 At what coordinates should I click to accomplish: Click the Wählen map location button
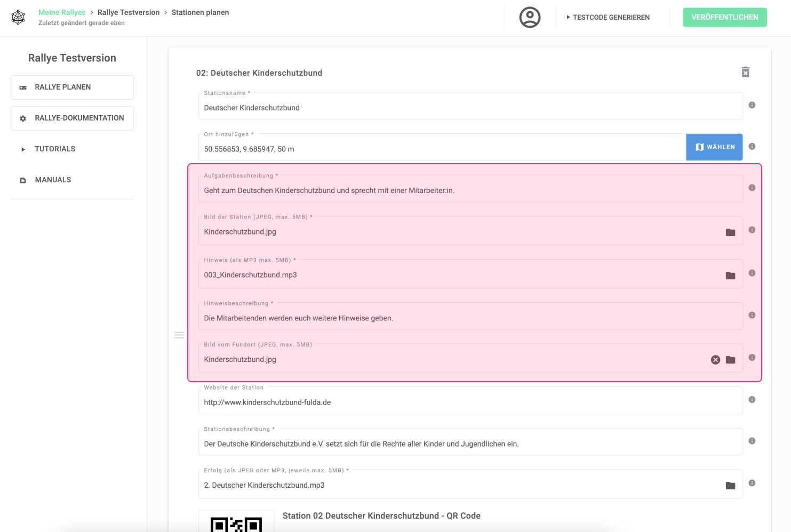[714, 147]
